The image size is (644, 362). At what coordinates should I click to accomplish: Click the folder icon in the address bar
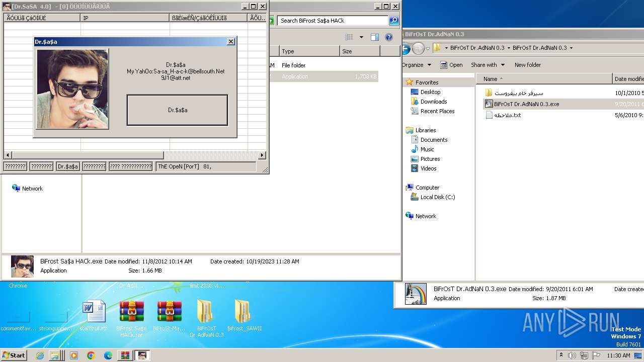click(437, 48)
